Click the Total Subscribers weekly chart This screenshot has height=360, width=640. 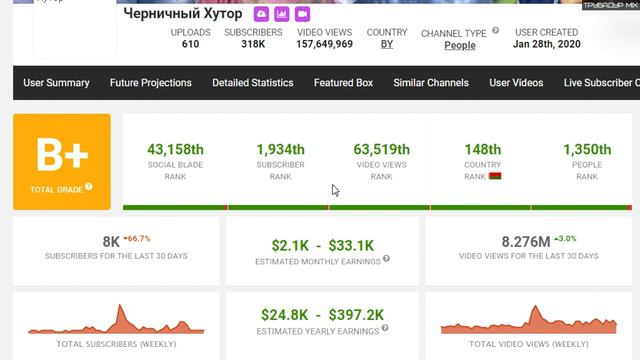tap(116, 320)
